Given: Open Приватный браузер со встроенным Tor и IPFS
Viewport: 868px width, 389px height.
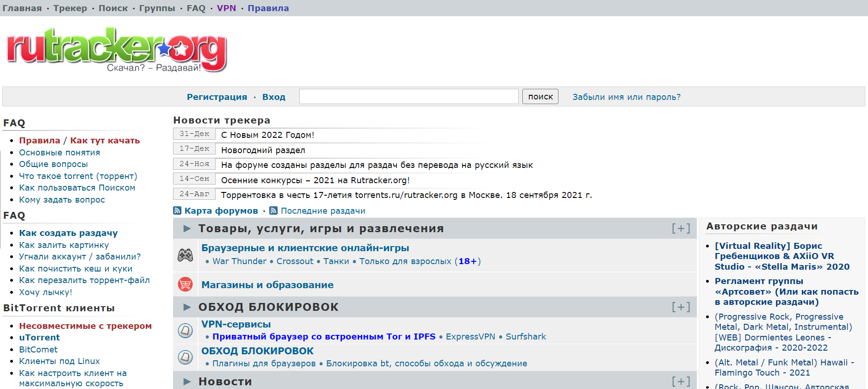Looking at the screenshot, I should pyautogui.click(x=324, y=337).
